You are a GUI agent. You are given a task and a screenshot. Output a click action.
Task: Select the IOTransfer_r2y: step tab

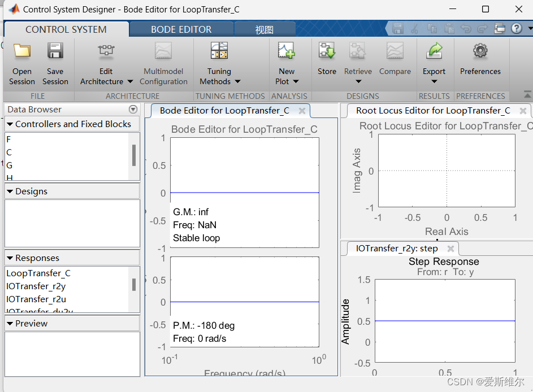397,249
